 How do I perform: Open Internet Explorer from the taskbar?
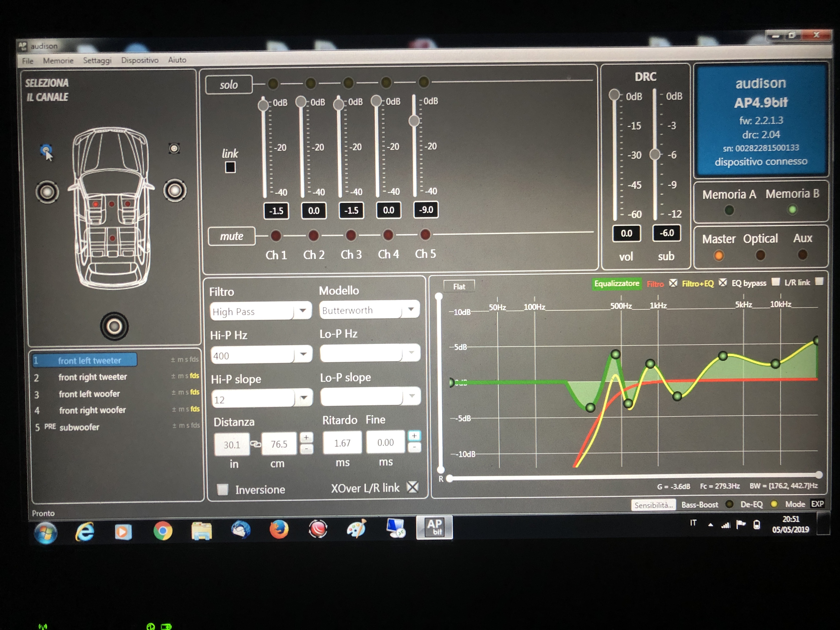point(84,531)
